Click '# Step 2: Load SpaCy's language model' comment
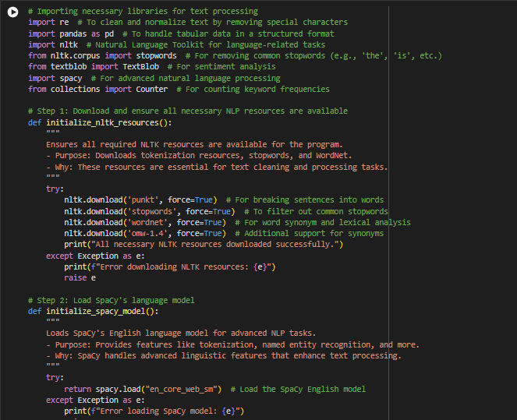517x420 pixels. tap(112, 301)
